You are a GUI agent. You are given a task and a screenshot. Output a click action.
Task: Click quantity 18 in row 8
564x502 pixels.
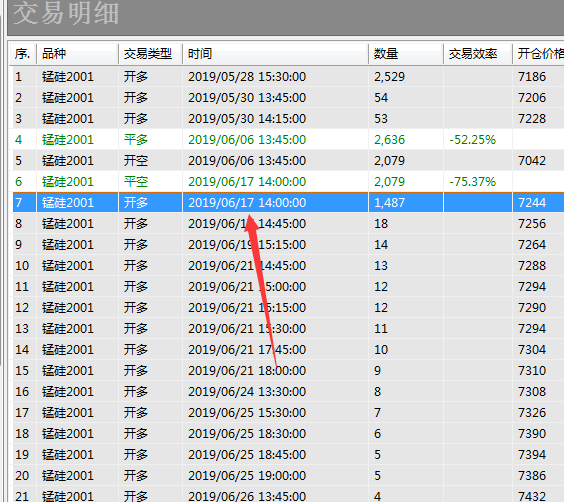[381, 224]
